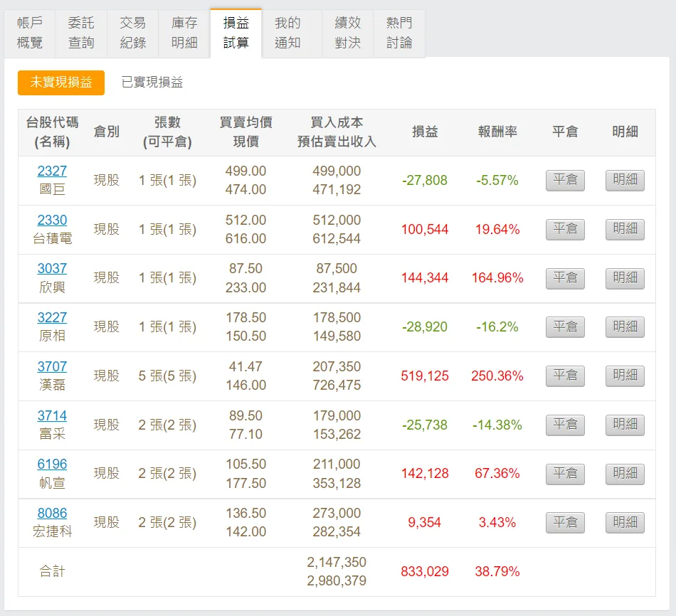Open 明細 for 原相 row
Viewport: 676px width, 616px height.
[x=625, y=327]
